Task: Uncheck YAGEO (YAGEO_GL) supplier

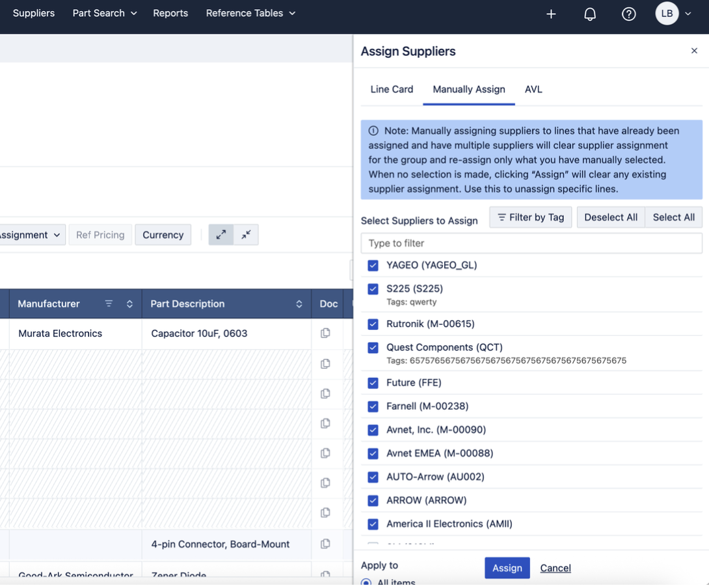Action: tap(373, 265)
